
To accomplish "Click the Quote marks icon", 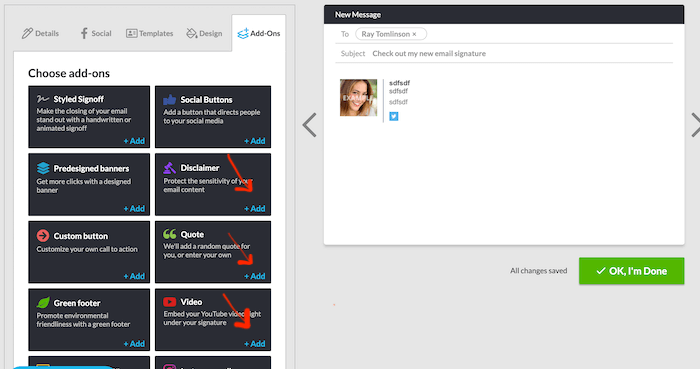I will (x=170, y=234).
